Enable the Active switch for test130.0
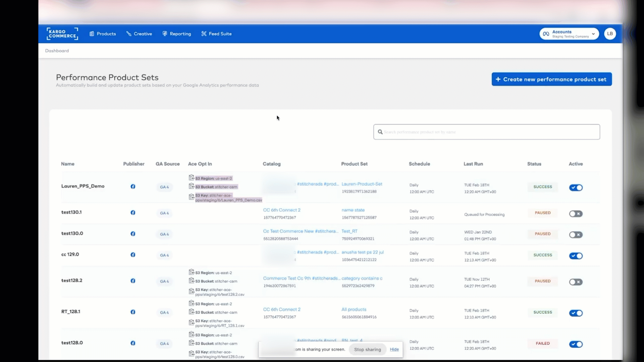Image resolution: width=644 pixels, height=362 pixels. (576, 235)
